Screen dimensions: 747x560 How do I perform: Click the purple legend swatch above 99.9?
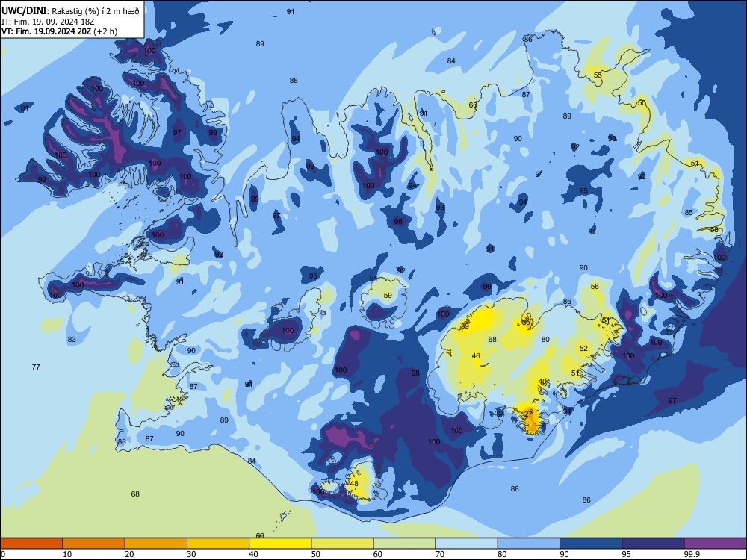715,544
